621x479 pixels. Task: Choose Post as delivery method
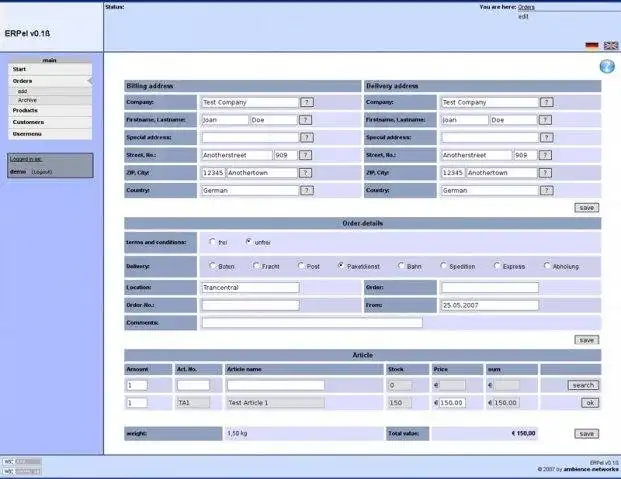tap(301, 265)
